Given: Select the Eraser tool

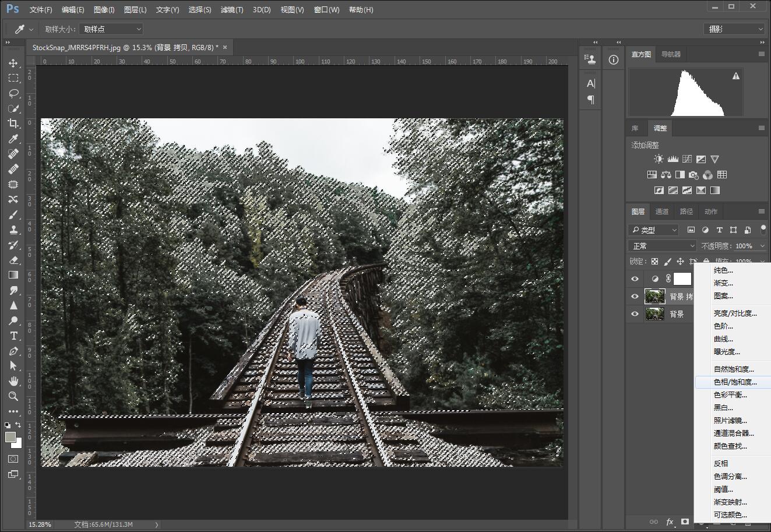Looking at the screenshot, I should click(x=13, y=260).
